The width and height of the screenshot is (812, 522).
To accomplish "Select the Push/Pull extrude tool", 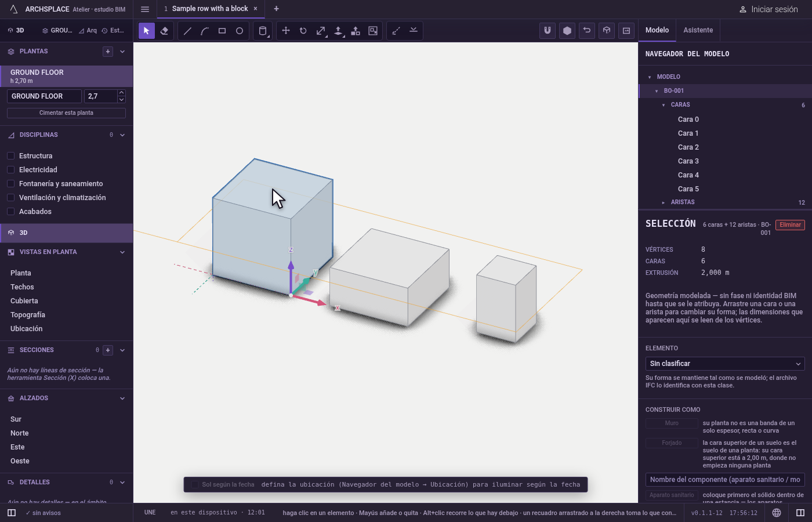I will [338, 31].
